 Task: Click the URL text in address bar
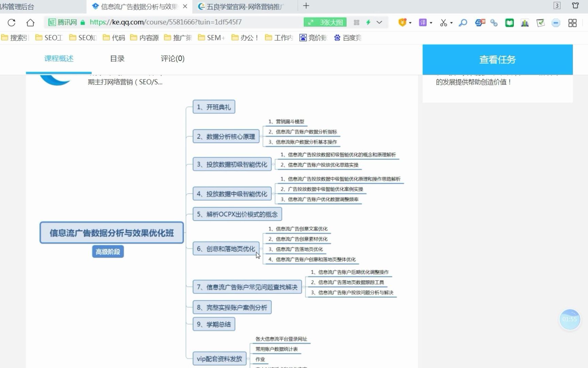[166, 22]
